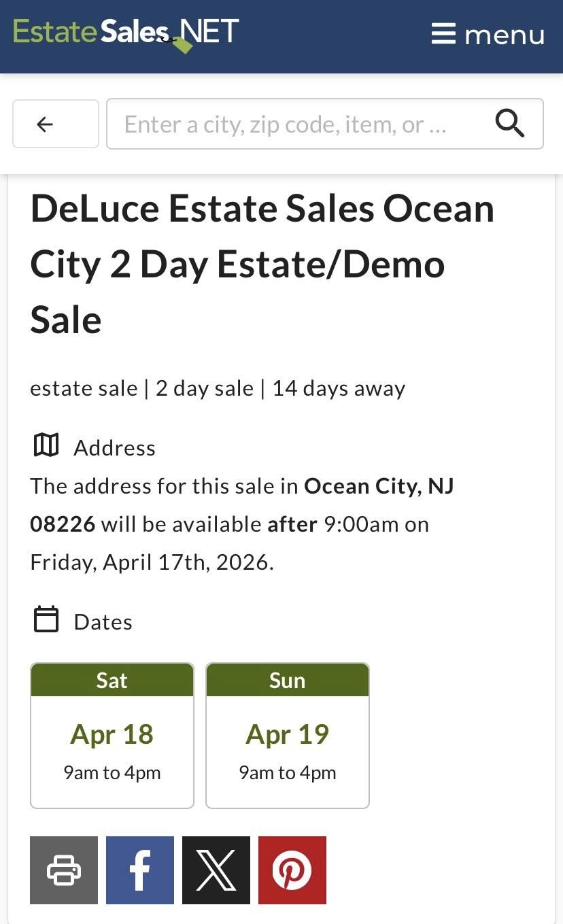
Task: Click the DeLuce Estate Sales title
Action: (x=262, y=264)
